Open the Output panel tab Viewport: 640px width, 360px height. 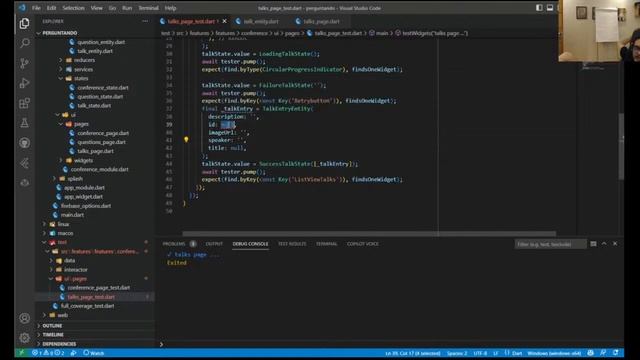(x=214, y=244)
